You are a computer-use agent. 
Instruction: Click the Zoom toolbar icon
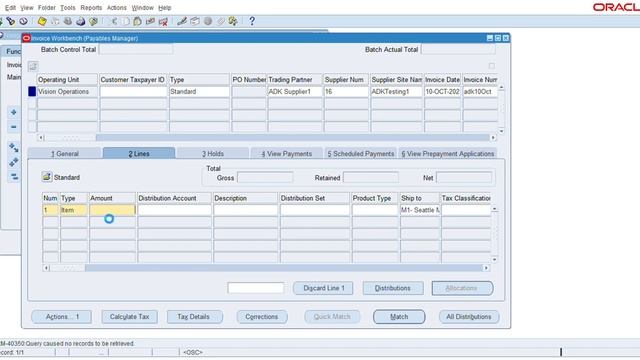click(195, 21)
